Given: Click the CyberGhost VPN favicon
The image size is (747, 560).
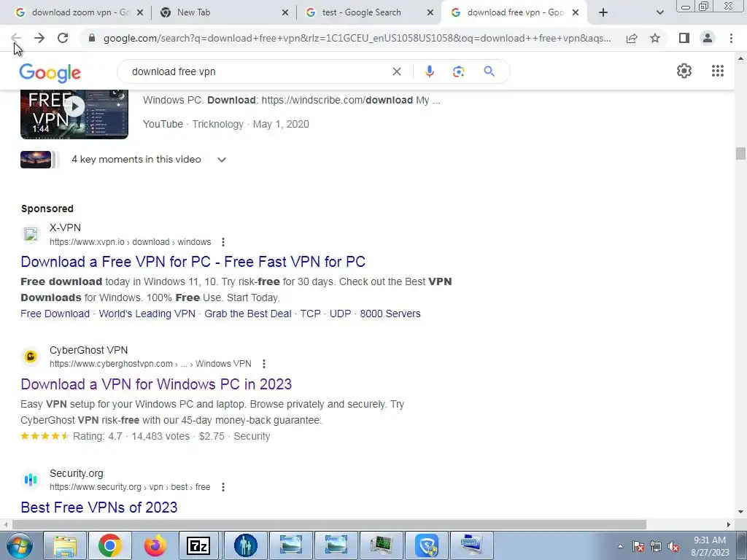Looking at the screenshot, I should click(x=31, y=357).
